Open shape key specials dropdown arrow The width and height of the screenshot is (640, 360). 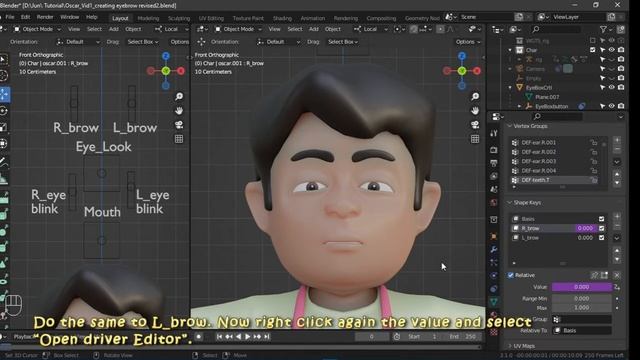(x=617, y=238)
